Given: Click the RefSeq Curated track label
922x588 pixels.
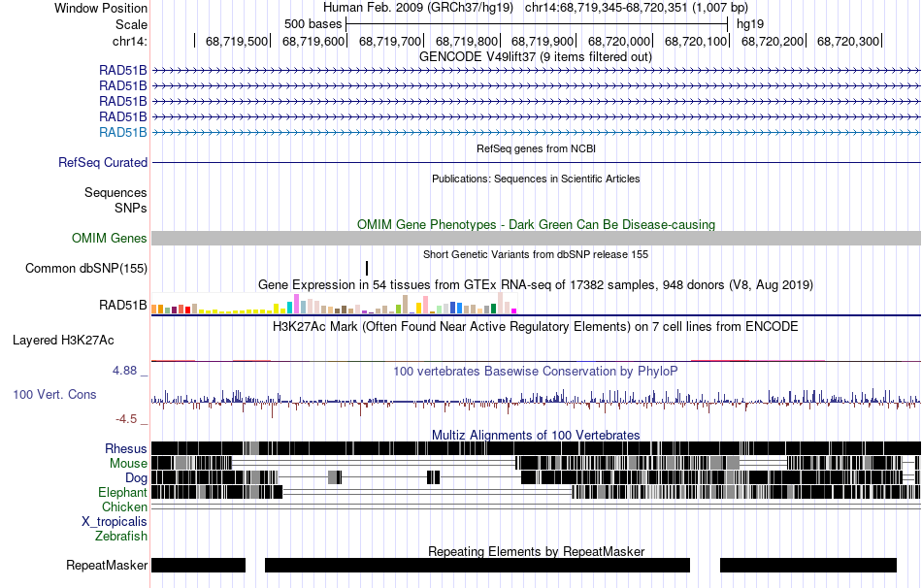Looking at the screenshot, I should click(103, 162).
